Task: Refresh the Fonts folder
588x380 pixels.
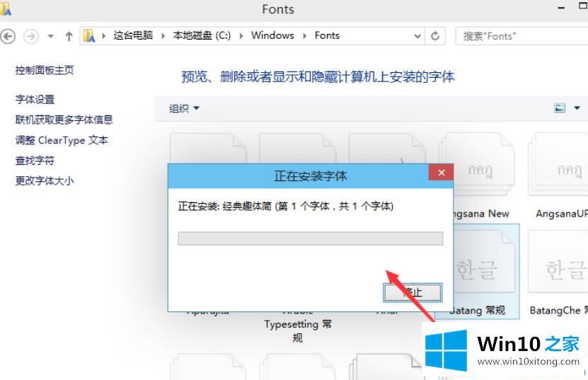Action: coord(435,36)
